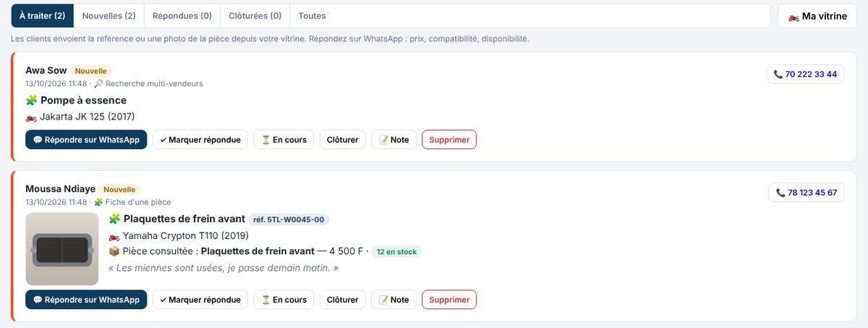The width and height of the screenshot is (868, 328).
Task: Clôturer Awa Sow's request
Action: coord(343,140)
